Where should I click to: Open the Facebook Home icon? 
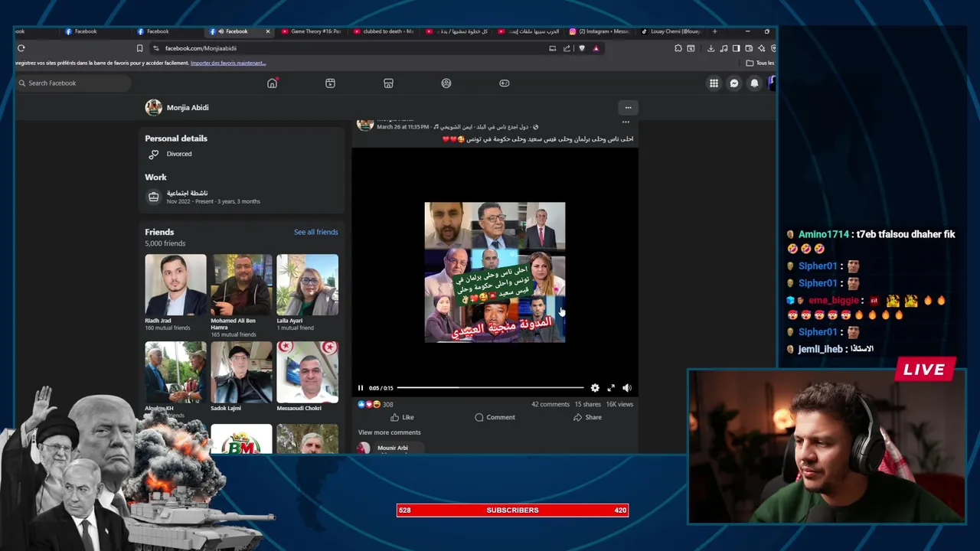tap(272, 83)
